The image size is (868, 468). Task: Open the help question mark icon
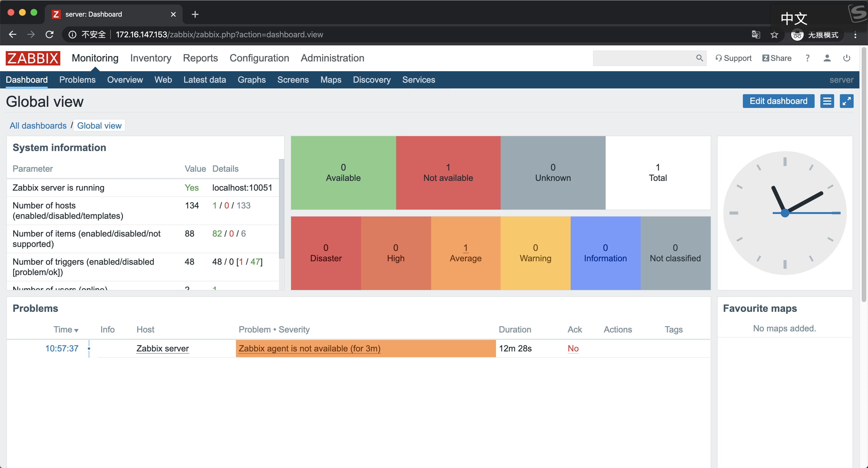807,58
